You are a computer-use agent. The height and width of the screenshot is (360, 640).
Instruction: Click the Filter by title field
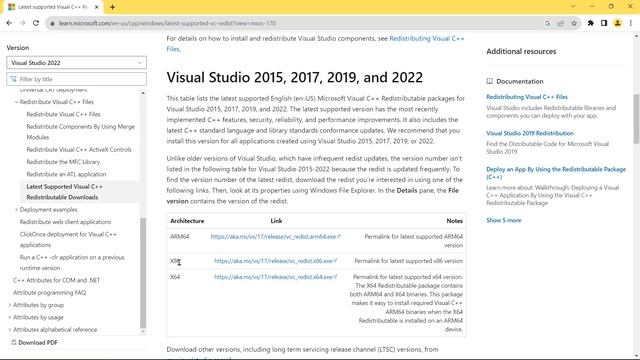point(76,79)
